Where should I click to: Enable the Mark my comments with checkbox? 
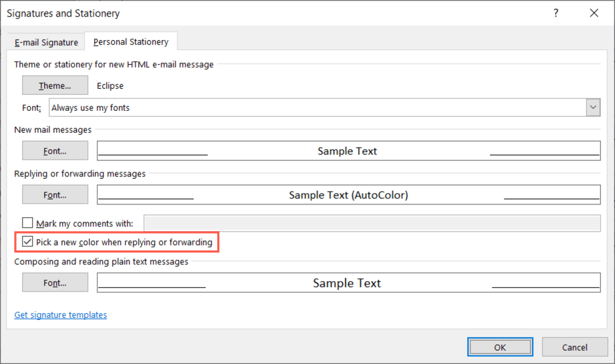(x=27, y=224)
